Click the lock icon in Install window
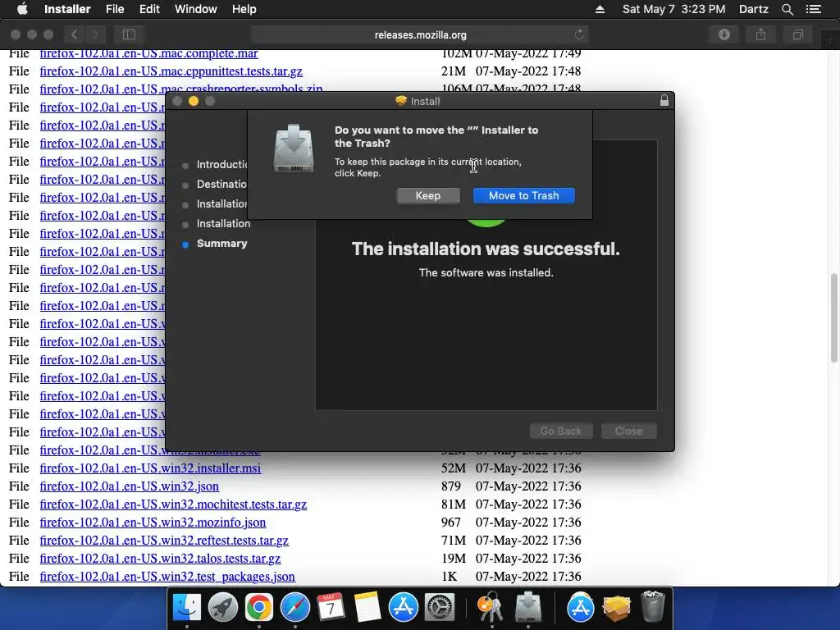Screen dimensions: 840x630 (x=664, y=101)
